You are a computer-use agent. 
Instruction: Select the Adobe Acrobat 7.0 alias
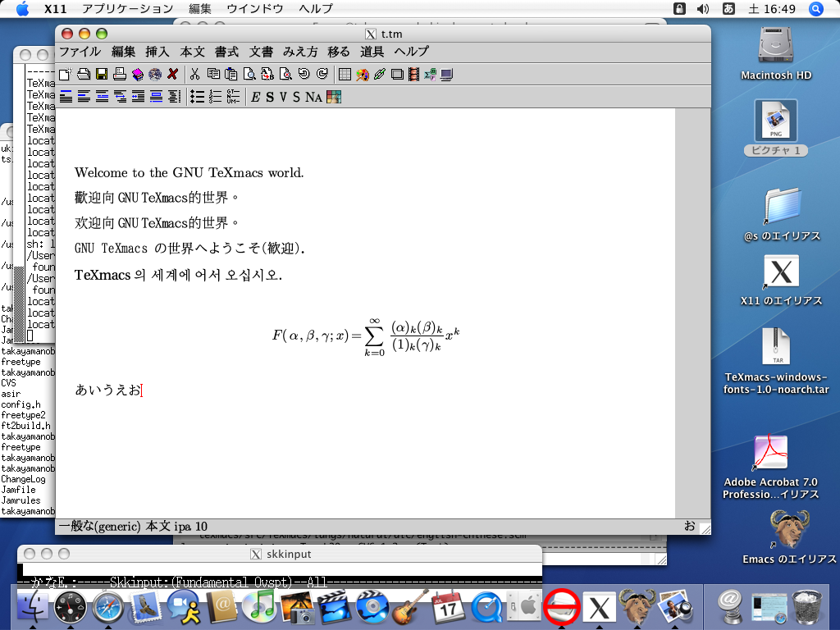pos(770,467)
